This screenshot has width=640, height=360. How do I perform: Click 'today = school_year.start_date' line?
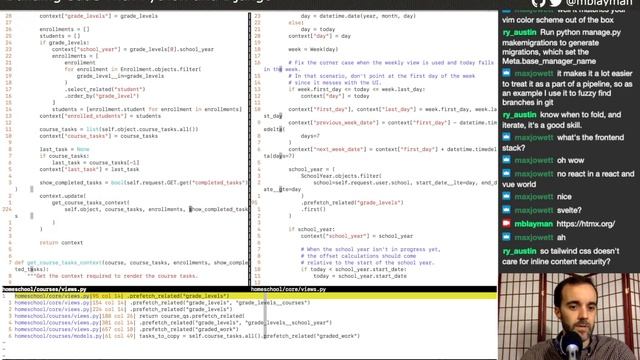pyautogui.click(x=360, y=276)
